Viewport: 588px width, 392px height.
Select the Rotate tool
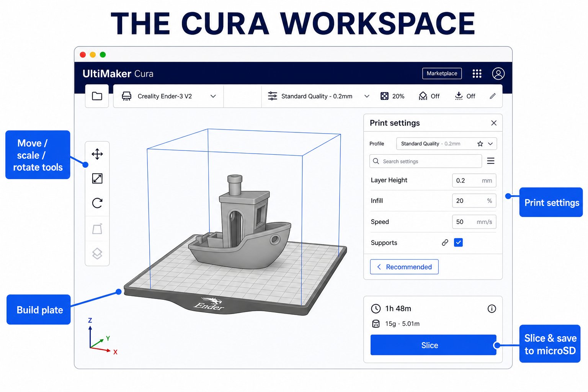[97, 203]
